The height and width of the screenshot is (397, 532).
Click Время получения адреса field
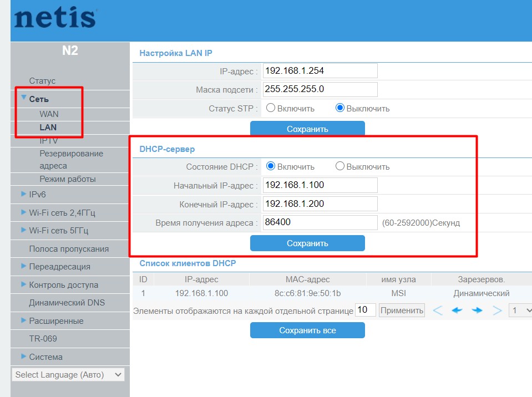tap(320, 222)
